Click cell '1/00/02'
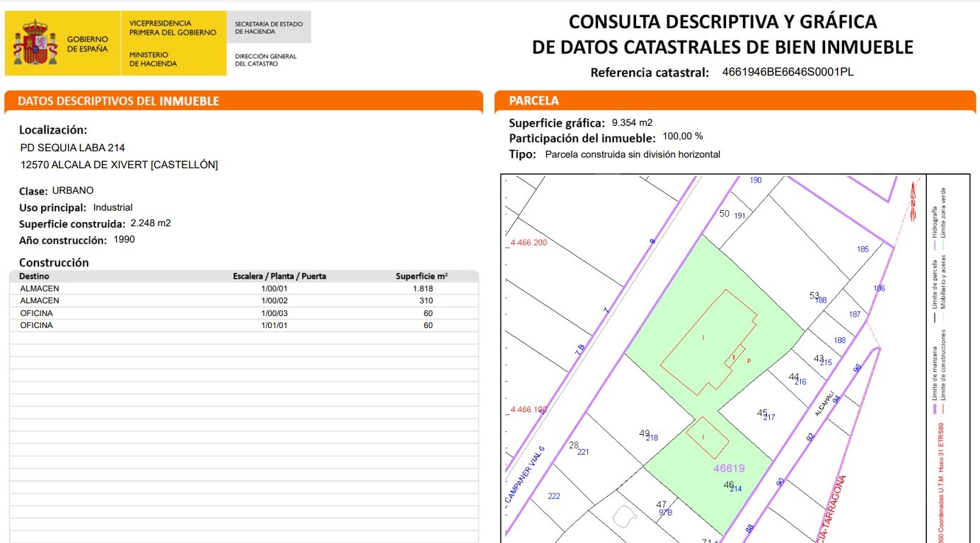This screenshot has width=980, height=543. [275, 300]
